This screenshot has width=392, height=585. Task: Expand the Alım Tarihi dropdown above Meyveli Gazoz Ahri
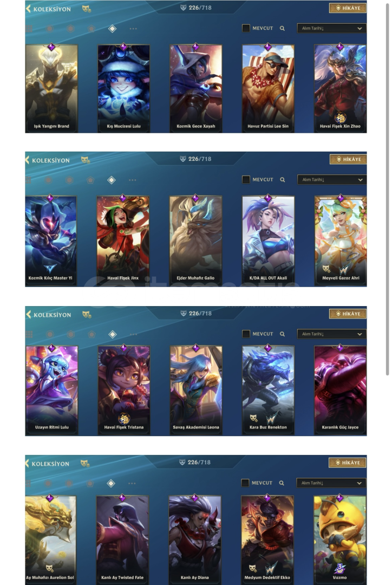[331, 180]
